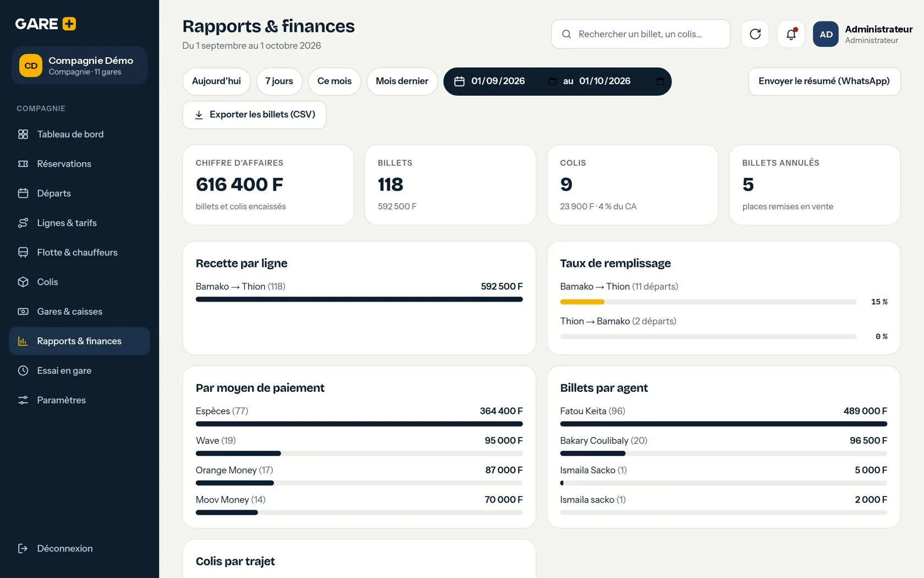Click the Gares & caisses cash icon
Viewport: 924px width, 578px height.
tap(23, 312)
